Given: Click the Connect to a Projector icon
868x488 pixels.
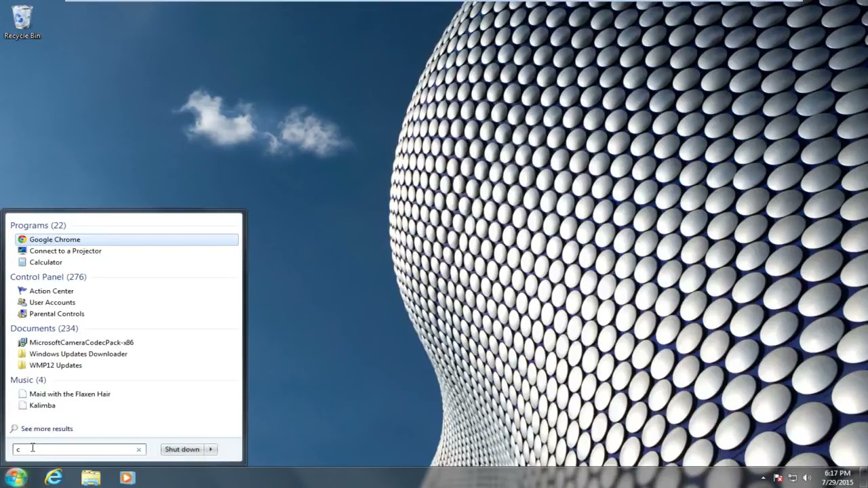Looking at the screenshot, I should tap(22, 251).
